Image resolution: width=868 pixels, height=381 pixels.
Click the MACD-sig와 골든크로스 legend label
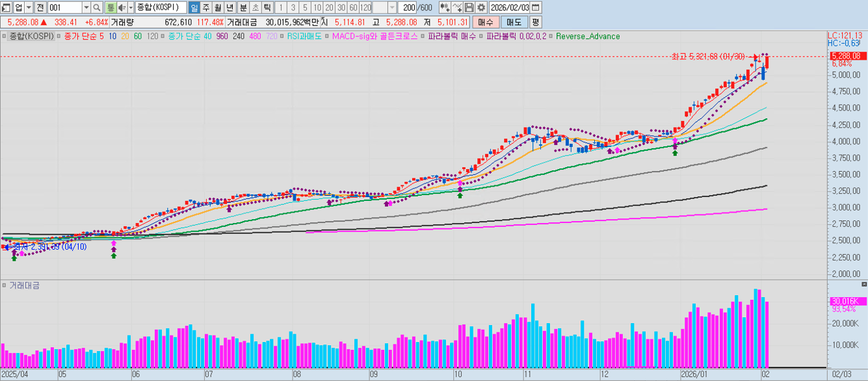[375, 36]
